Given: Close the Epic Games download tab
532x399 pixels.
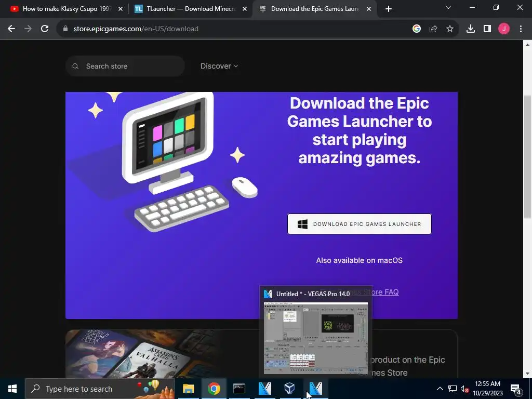Looking at the screenshot, I should pos(369,9).
